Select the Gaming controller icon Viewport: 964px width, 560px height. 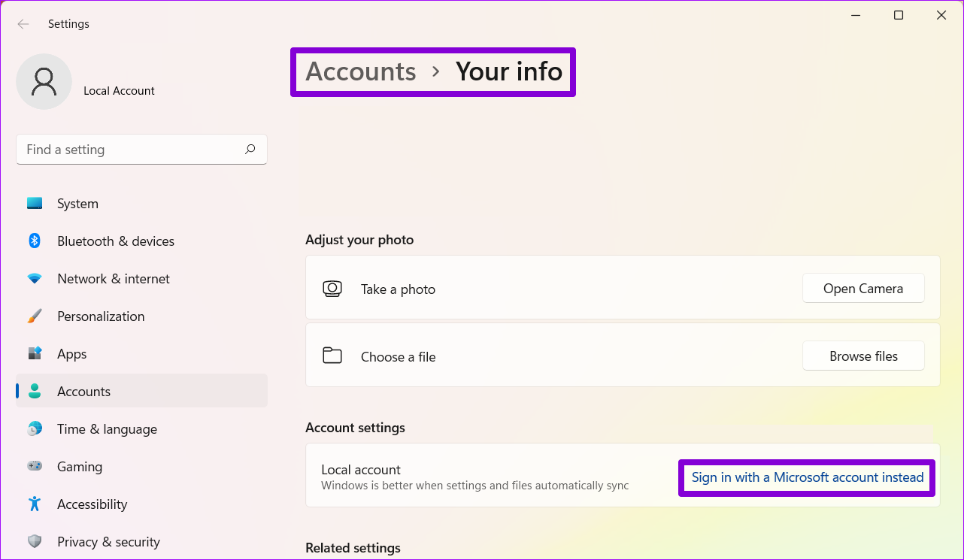click(x=35, y=466)
